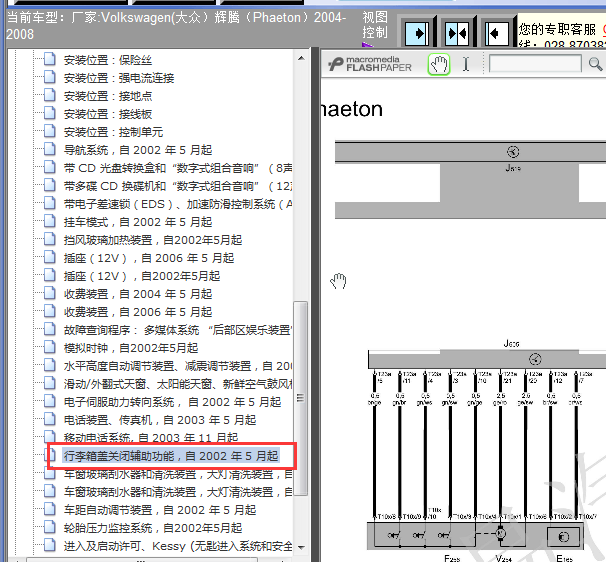Open '收费装置，自 2006 年 5 月起' item
The image size is (606, 562).
(138, 312)
